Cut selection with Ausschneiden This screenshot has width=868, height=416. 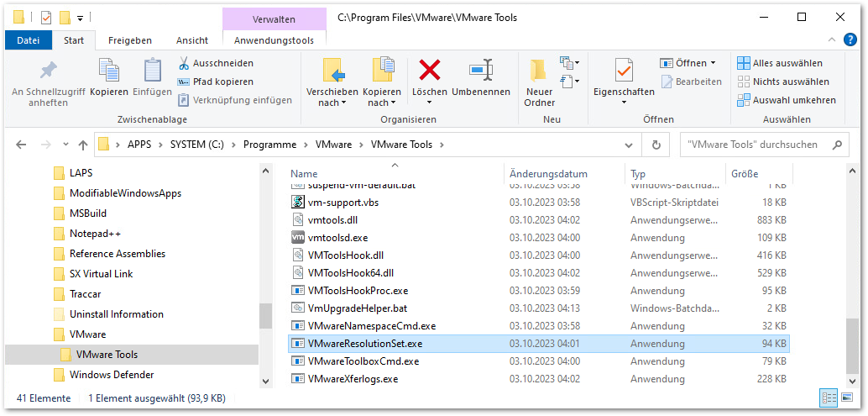click(x=216, y=63)
